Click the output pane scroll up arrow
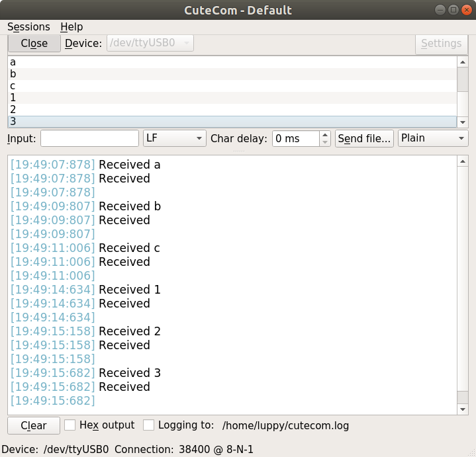This screenshot has width=476, height=457. click(x=463, y=161)
